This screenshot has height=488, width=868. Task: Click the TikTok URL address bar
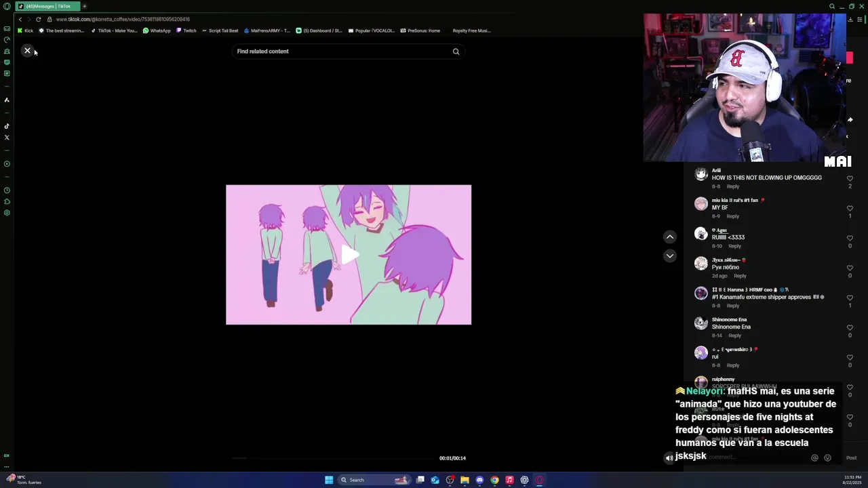click(x=122, y=20)
